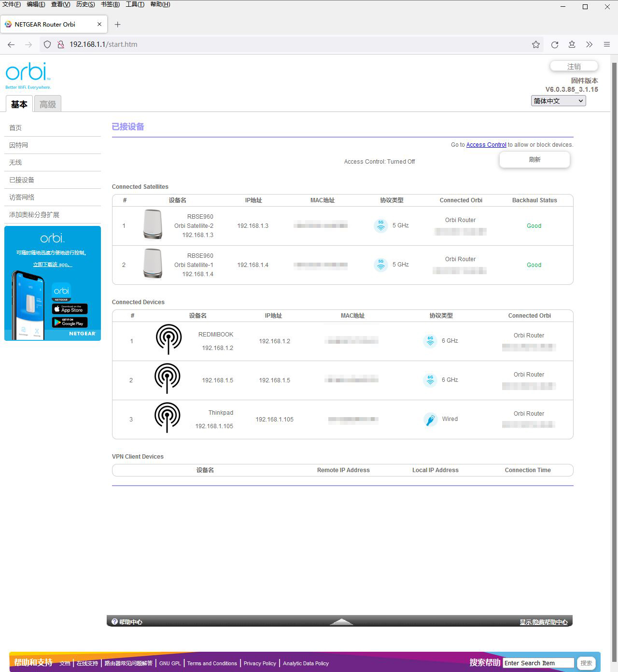The width and height of the screenshot is (618, 672).
Task: Open the extensions toolbar icon
Action: 572,44
